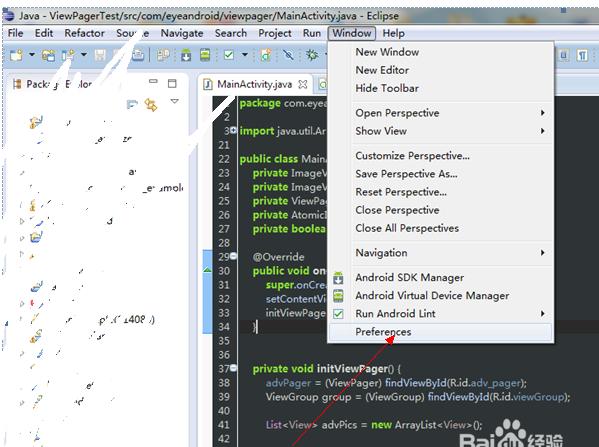Click the Save toolbar icon
This screenshot has height=447, width=599.
pyautogui.click(x=100, y=55)
